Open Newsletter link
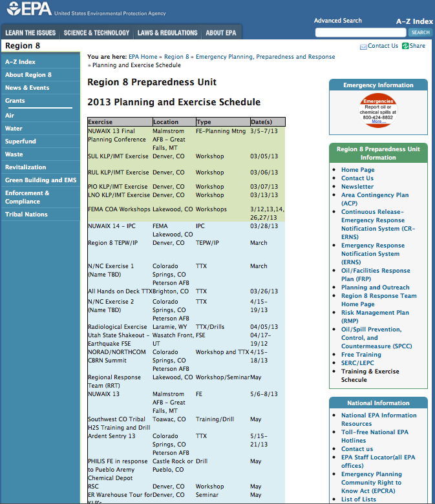The height and width of the screenshot is (504, 435). [357, 187]
